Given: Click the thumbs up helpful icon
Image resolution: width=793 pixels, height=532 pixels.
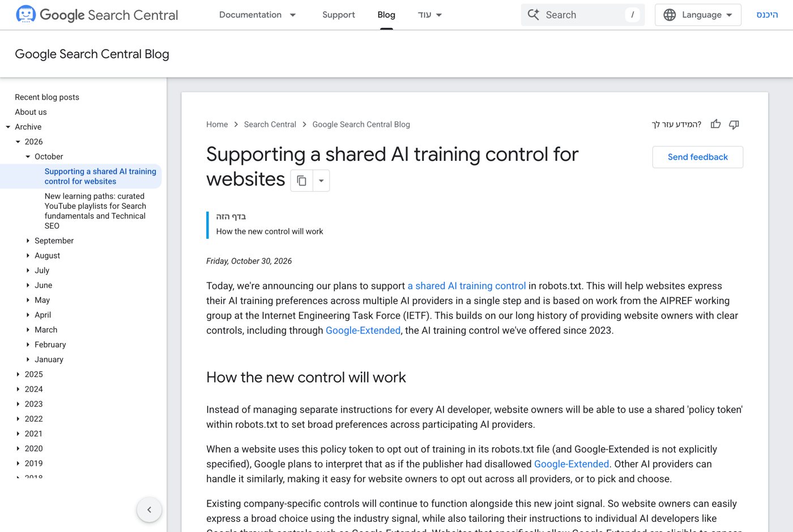Looking at the screenshot, I should coord(716,124).
